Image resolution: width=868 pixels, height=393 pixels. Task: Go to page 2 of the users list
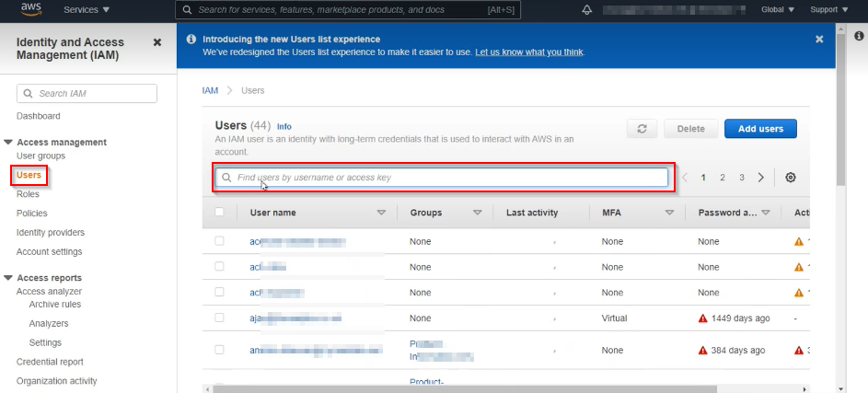(723, 178)
